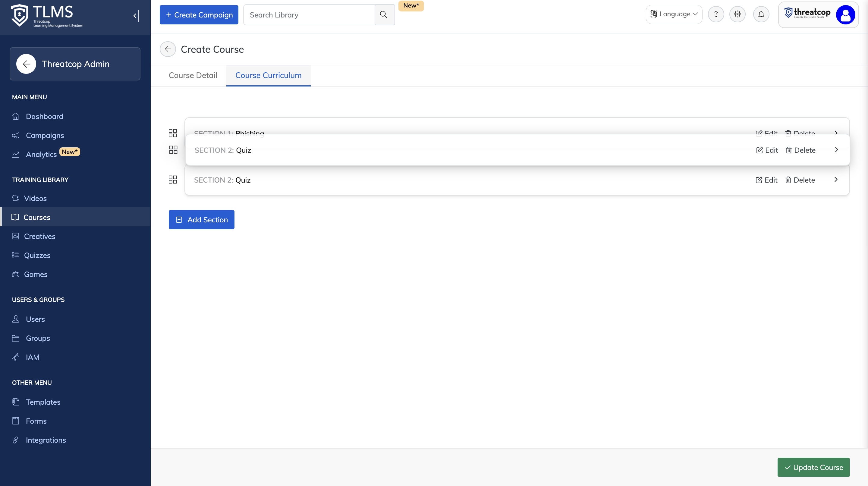Open the help question mark icon
Image resolution: width=868 pixels, height=486 pixels.
pyautogui.click(x=716, y=14)
